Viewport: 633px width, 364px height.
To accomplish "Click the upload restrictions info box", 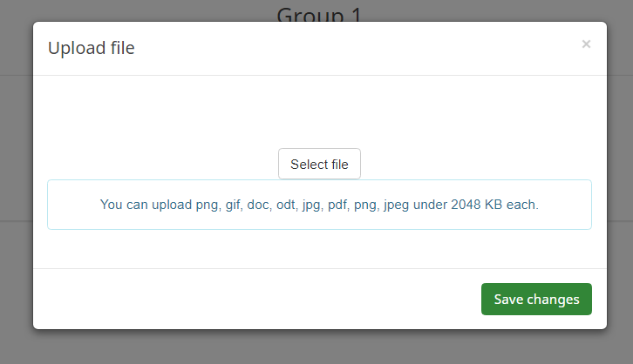I will [319, 218].
